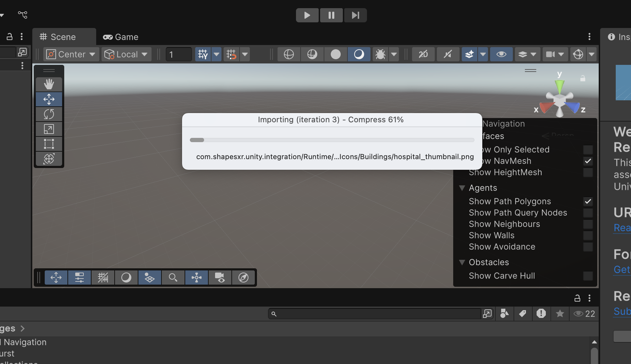Collapse the Agents section

click(x=462, y=188)
